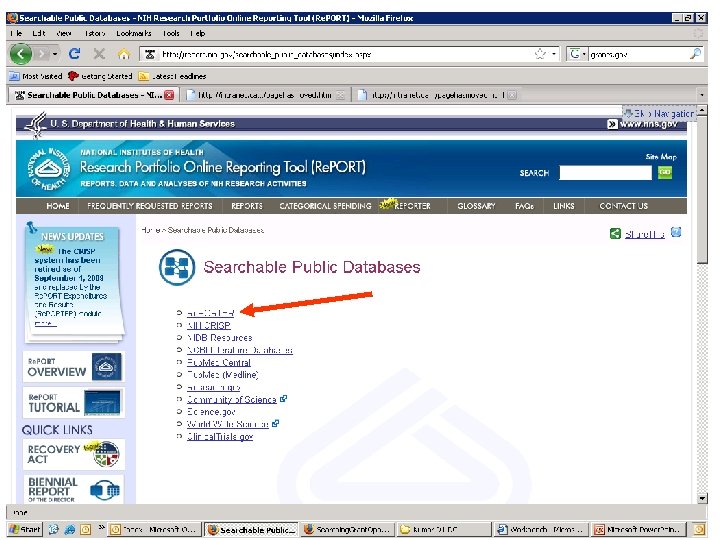
Task: Open the Help menu
Action: [x=197, y=33]
